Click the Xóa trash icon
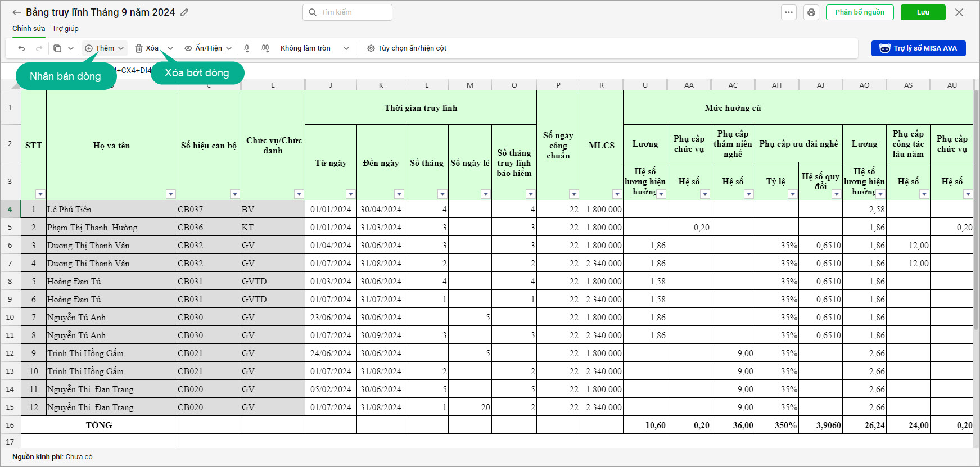Viewport: 980px width, 467px height. 139,48
